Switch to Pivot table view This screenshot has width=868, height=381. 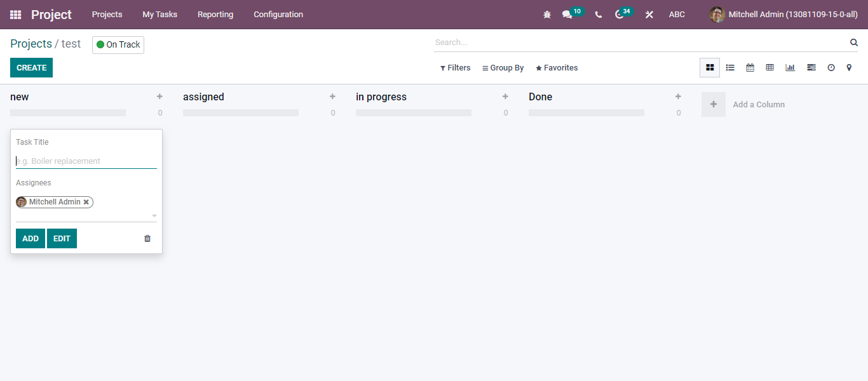click(770, 67)
